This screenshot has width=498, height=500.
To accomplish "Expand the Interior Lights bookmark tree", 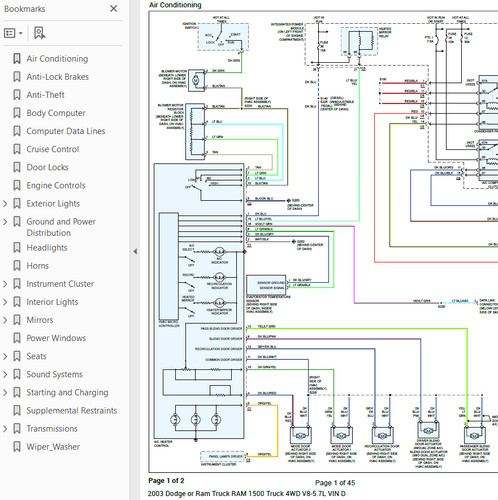I will click(5, 302).
